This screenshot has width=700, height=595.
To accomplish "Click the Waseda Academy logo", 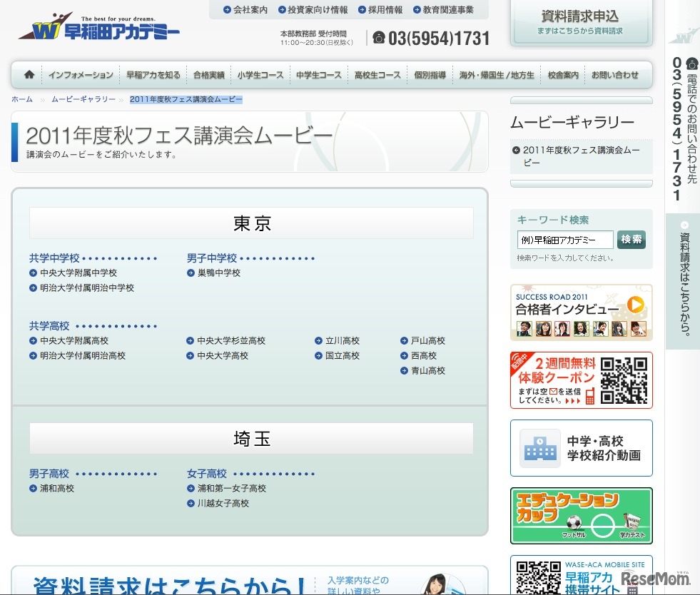I will pyautogui.click(x=99, y=29).
